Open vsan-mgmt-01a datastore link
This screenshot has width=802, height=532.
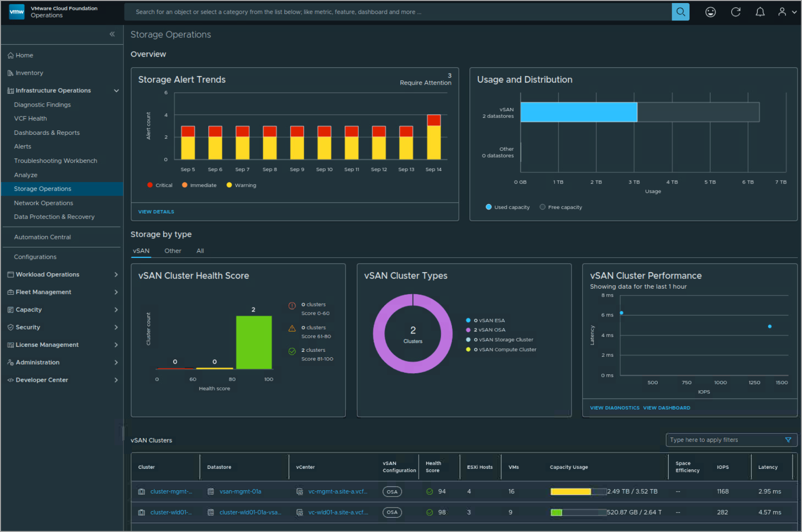240,492
